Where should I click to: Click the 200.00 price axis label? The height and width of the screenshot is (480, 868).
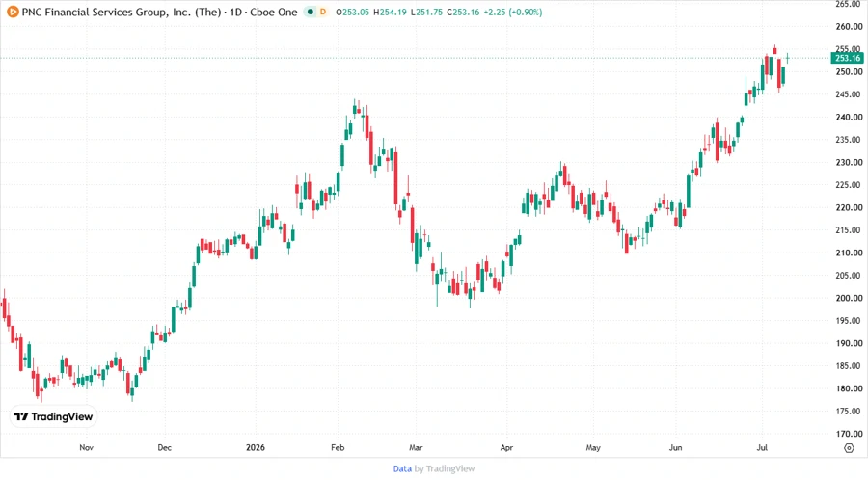(849, 298)
